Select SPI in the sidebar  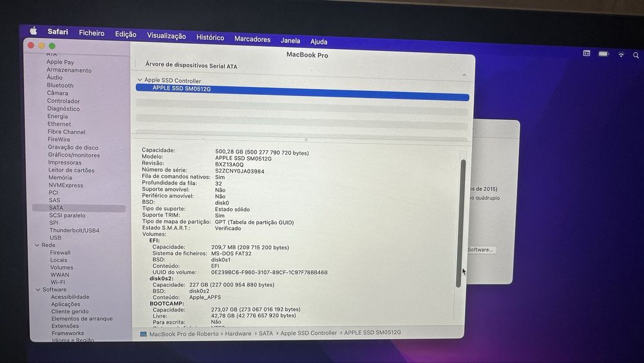(54, 223)
